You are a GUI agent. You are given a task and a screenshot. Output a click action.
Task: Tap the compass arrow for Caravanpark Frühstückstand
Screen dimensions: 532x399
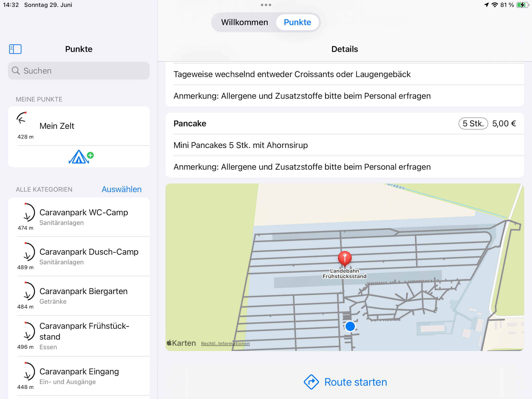(29, 331)
